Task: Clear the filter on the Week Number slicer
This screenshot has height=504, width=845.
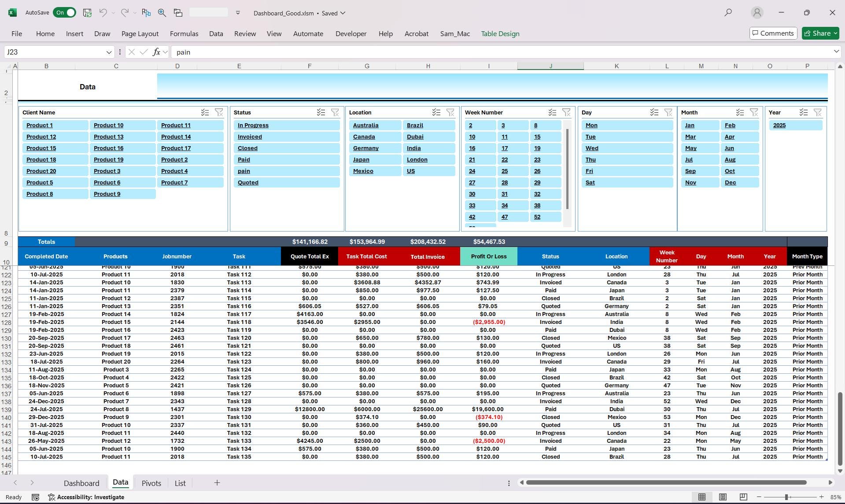Action: pyautogui.click(x=567, y=113)
